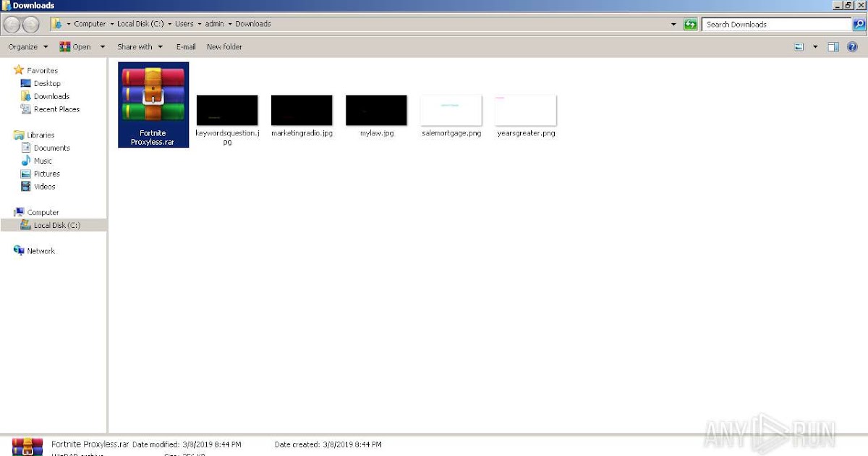The height and width of the screenshot is (456, 868).
Task: Select Network in navigation pane
Action: tap(41, 251)
